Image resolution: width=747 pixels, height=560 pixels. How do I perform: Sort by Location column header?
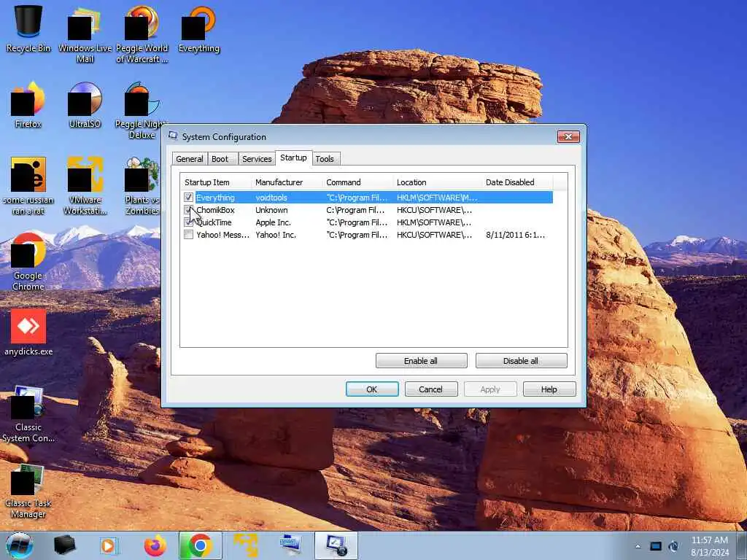click(438, 182)
